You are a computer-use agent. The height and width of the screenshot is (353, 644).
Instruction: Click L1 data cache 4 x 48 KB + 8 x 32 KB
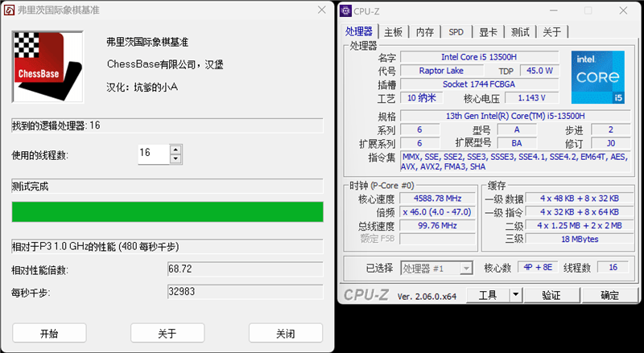coord(580,199)
